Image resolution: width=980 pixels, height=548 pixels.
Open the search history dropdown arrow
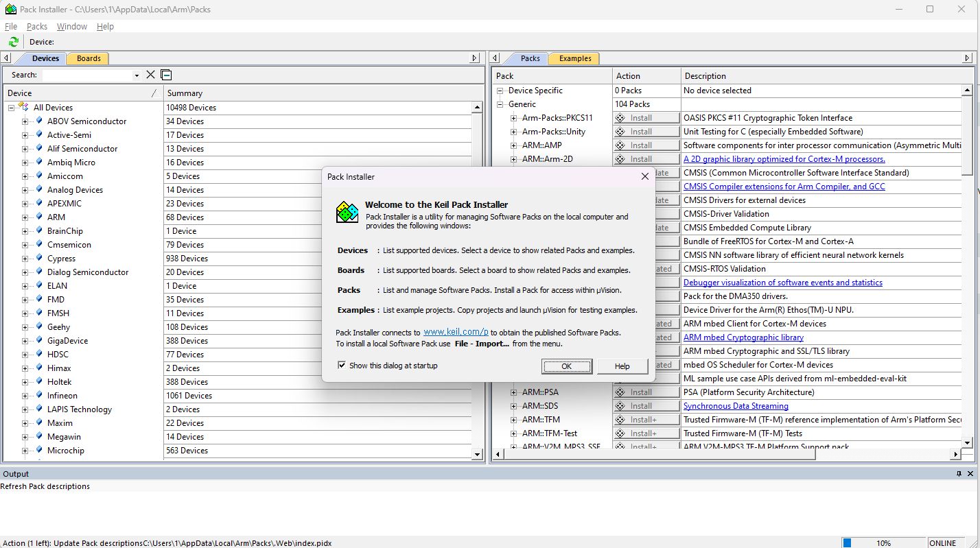click(137, 75)
